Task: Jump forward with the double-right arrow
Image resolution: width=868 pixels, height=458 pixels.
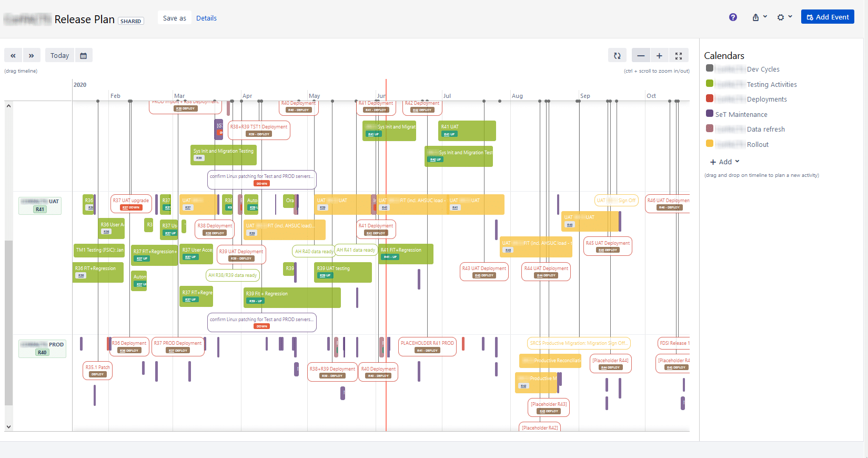Action: [32, 55]
